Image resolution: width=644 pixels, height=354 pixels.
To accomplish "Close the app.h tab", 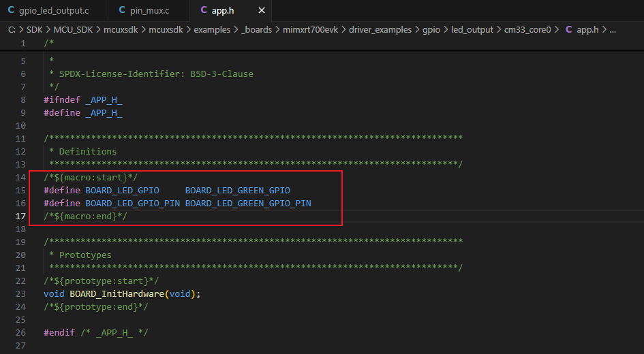I will (261, 11).
